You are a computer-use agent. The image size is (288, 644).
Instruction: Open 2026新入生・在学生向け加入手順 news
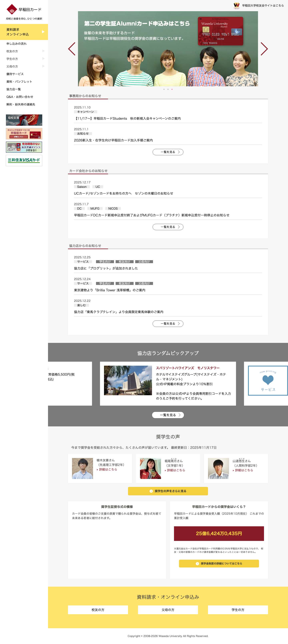tap(113, 140)
